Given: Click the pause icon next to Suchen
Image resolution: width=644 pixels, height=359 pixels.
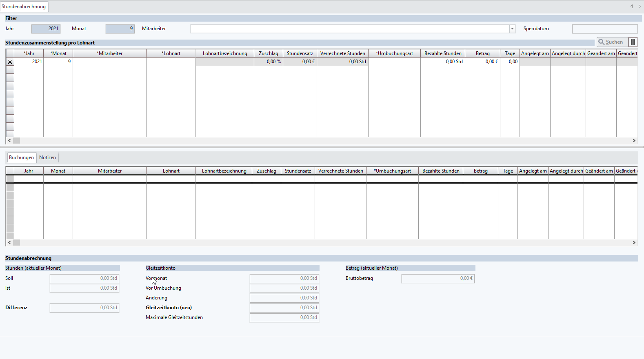Looking at the screenshot, I should coord(633,42).
